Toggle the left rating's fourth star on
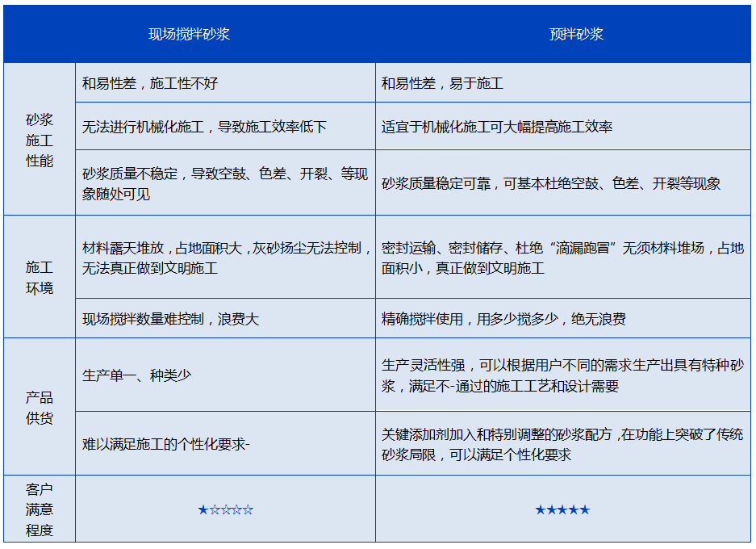Image resolution: width=756 pixels, height=549 pixels. tap(236, 509)
